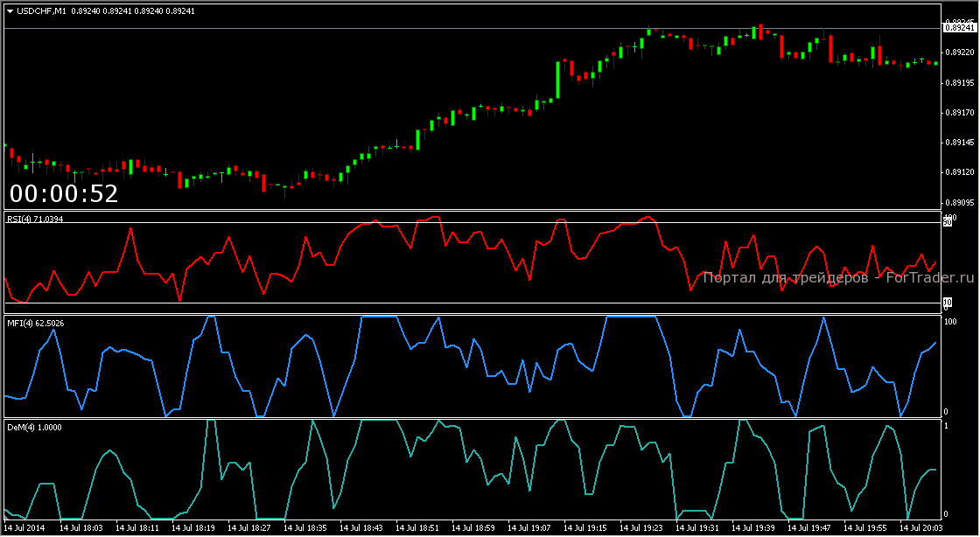Click the 00:00:52 candle timer label
The height and width of the screenshot is (537, 980).
64,194
